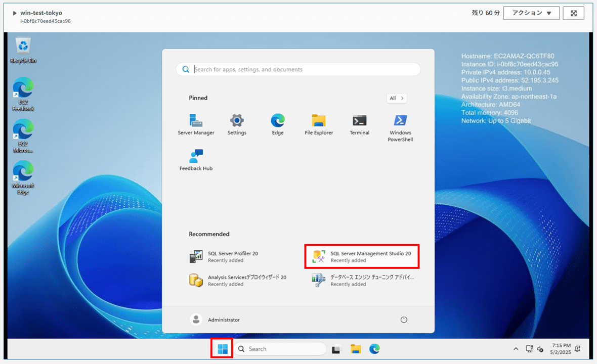The image size is (597, 364).
Task: Click the Hostname: EC2AMAZ-QC6TF80 text
Action: click(x=507, y=56)
